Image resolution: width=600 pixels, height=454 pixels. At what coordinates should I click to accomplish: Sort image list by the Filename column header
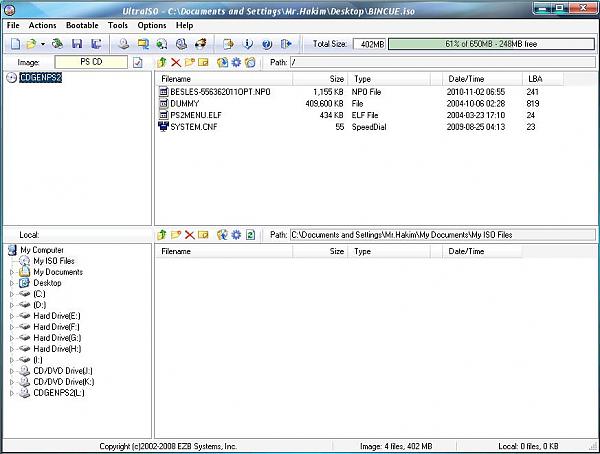tap(224, 79)
